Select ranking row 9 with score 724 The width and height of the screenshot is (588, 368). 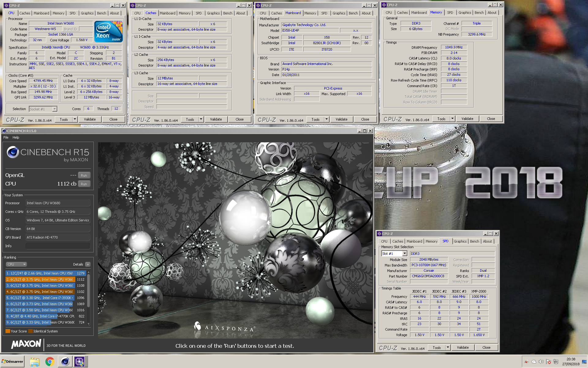point(45,322)
